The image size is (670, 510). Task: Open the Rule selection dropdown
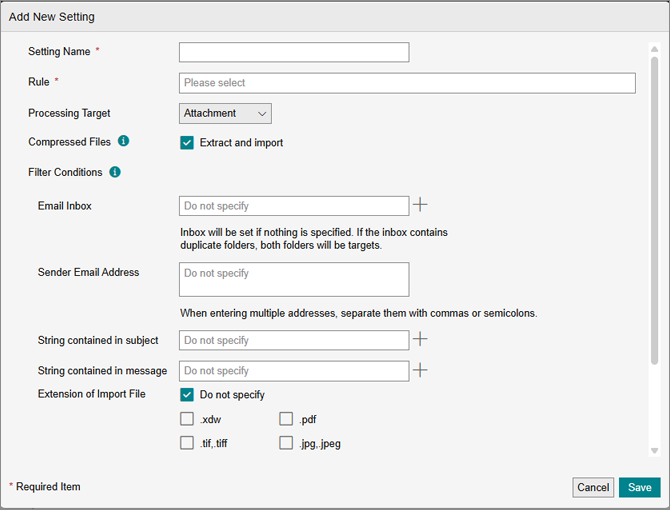[x=407, y=83]
